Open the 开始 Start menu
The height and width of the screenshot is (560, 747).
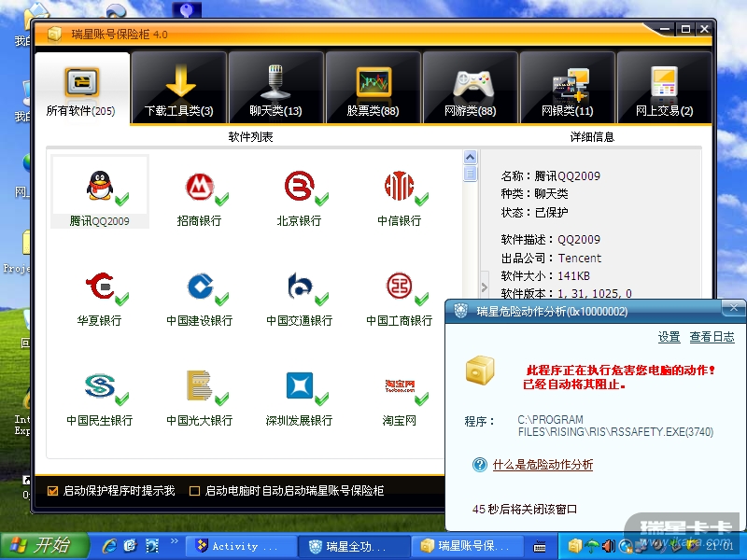(x=45, y=546)
